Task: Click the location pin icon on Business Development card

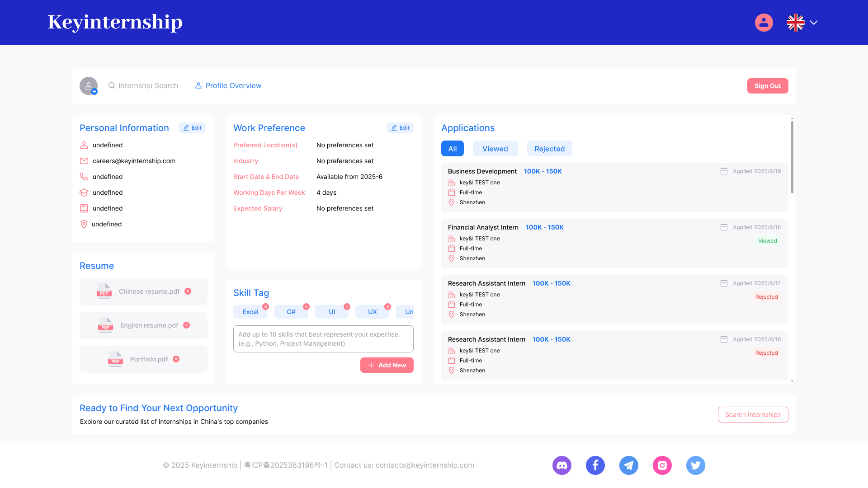Action: point(452,202)
